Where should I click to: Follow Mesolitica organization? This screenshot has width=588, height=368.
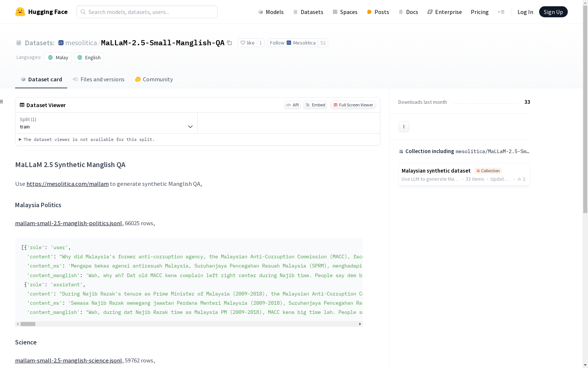pos(293,43)
